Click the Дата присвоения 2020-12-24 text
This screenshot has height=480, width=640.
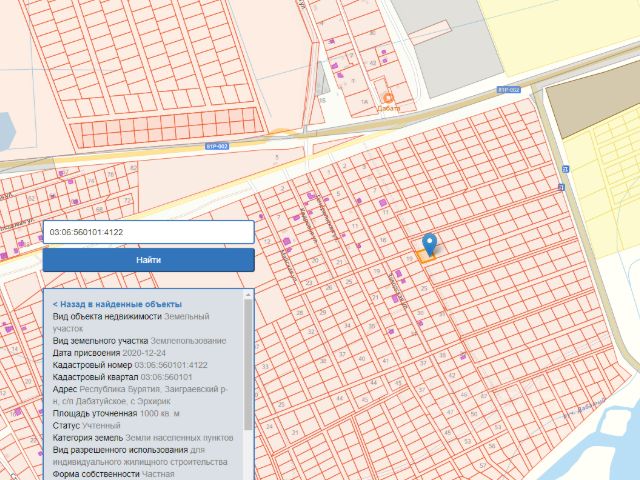click(x=109, y=353)
